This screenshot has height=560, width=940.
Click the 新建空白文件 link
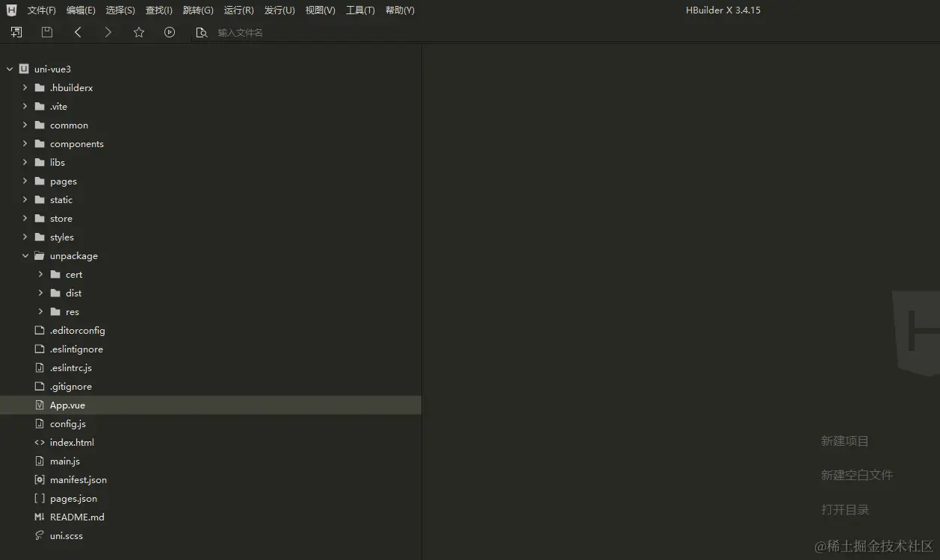point(857,475)
